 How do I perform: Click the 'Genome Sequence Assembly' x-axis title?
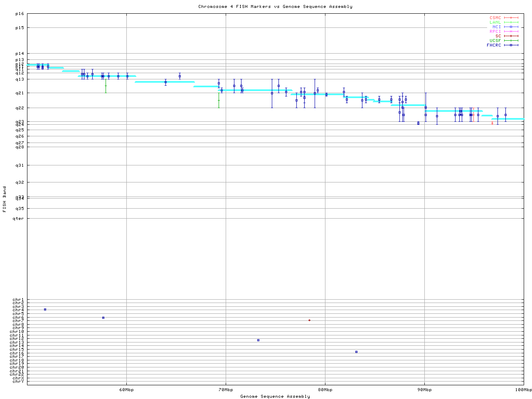point(275,397)
